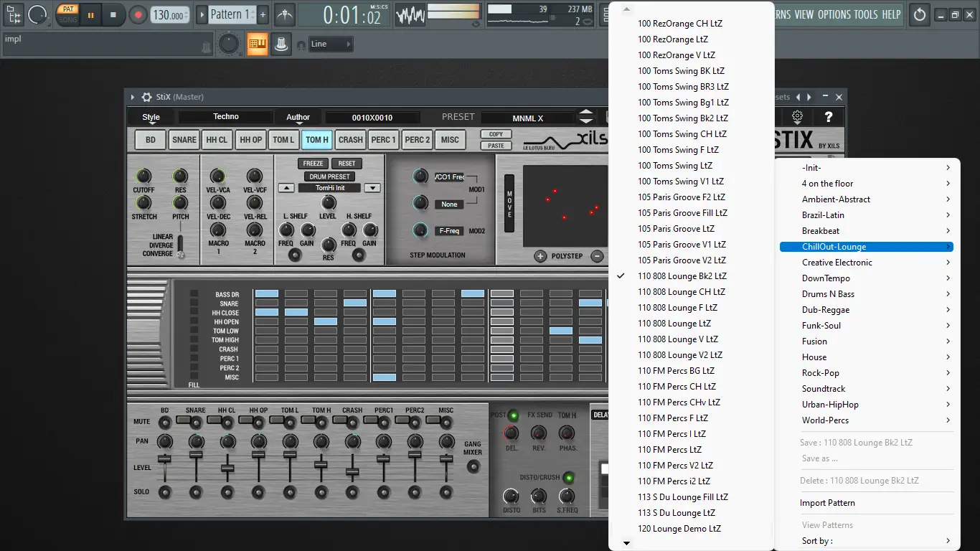Toggle the first SNARE step in sequencer

pos(267,303)
